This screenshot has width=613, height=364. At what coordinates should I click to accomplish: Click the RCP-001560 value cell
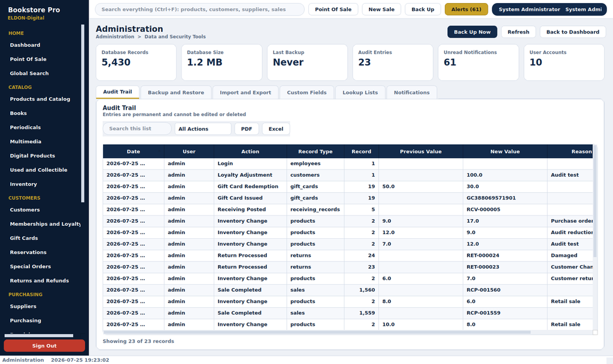click(x=505, y=290)
